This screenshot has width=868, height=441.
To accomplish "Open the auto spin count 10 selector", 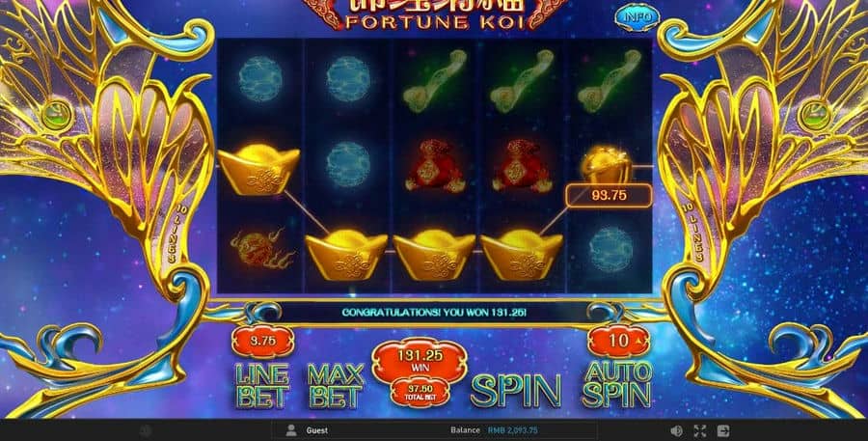I will pyautogui.click(x=619, y=341).
